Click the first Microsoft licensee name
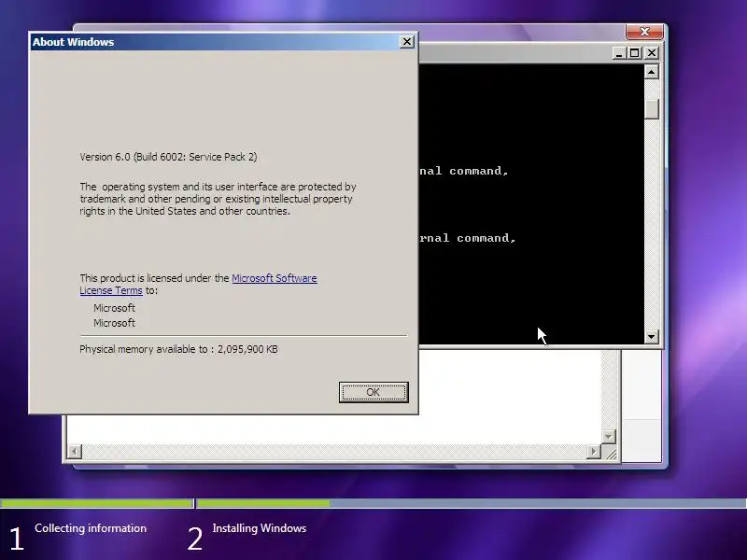Image resolution: width=747 pixels, height=560 pixels. [114, 308]
